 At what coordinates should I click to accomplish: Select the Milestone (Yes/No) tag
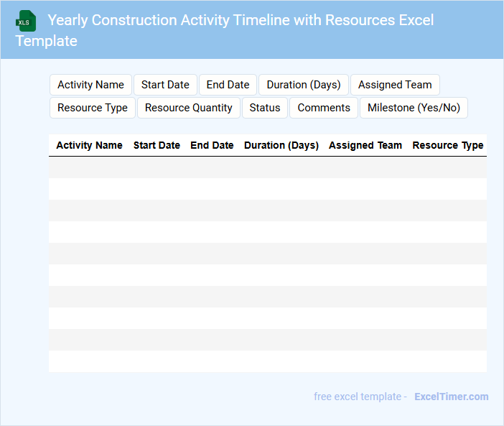[414, 108]
